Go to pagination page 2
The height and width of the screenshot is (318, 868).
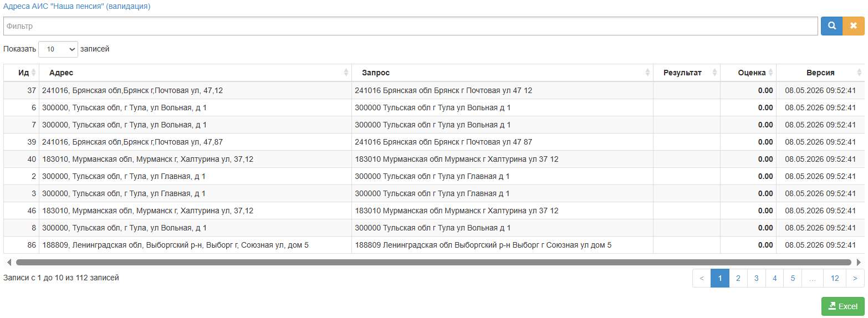pos(738,278)
